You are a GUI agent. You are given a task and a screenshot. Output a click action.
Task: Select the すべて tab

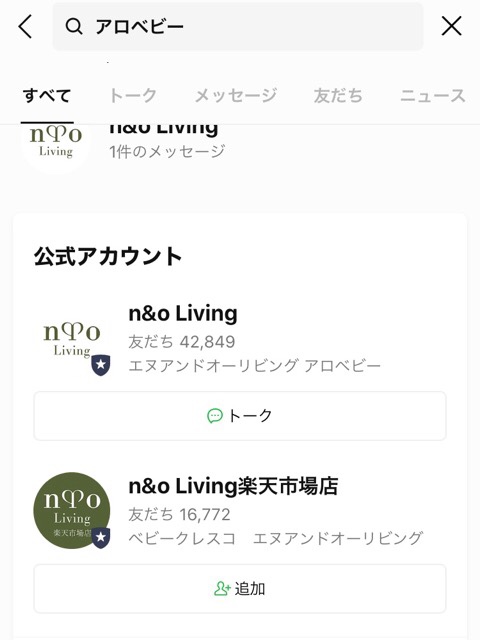(47, 96)
